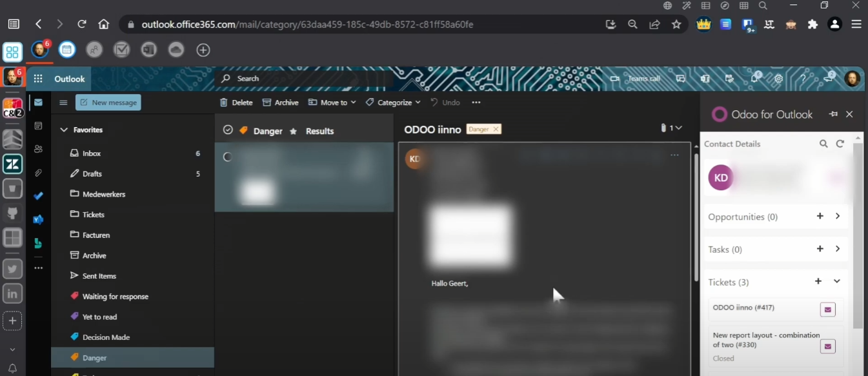Open the Calendar icon in Outlook rail
Viewport: 868px width, 376px height.
click(x=39, y=126)
